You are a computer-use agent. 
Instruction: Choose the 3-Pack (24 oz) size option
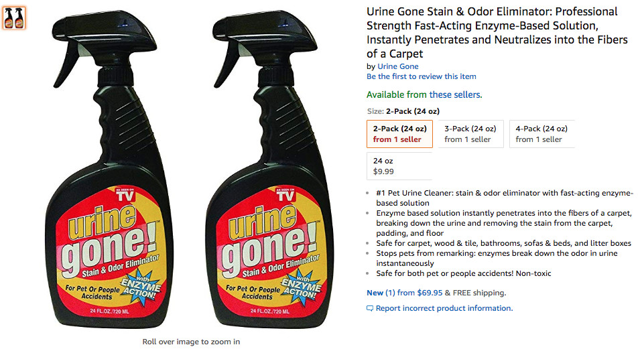tap(470, 134)
